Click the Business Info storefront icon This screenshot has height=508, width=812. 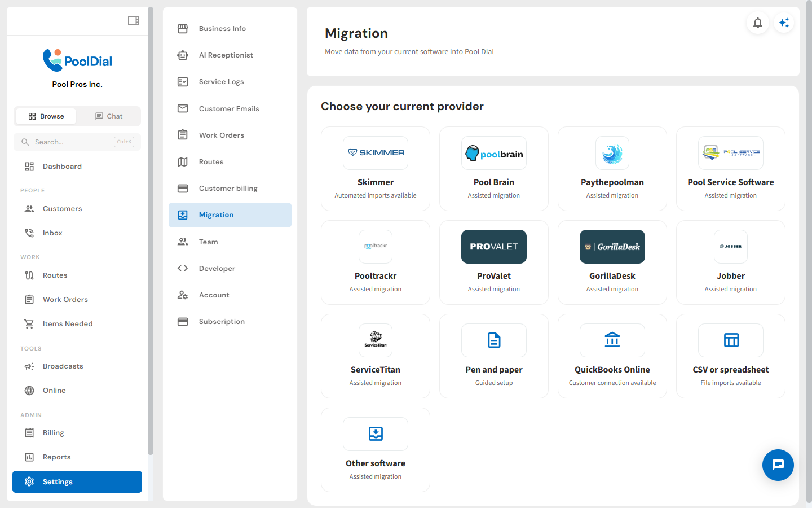click(183, 29)
